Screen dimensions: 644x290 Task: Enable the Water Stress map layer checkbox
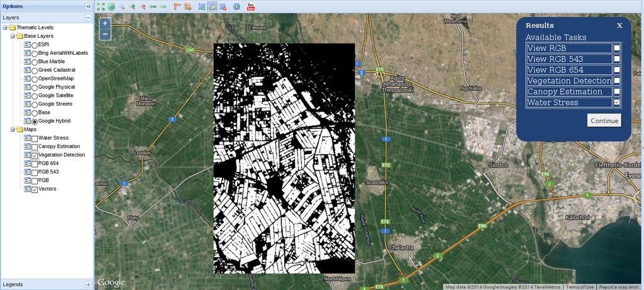[35, 138]
